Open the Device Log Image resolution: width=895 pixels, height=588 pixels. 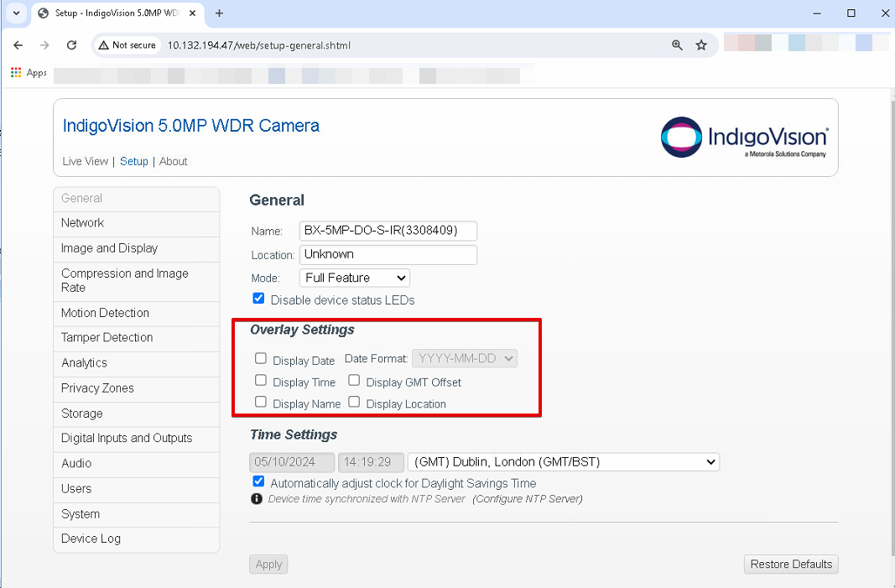tap(137, 539)
